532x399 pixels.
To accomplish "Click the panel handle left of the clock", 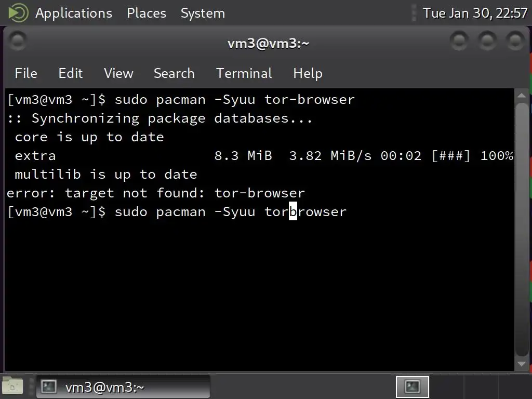I will pos(414,13).
